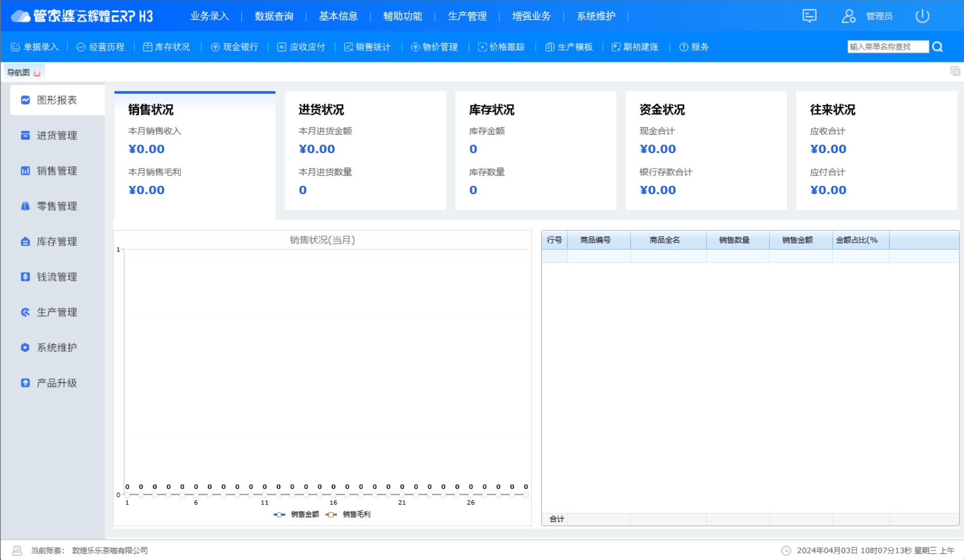Click the 银行存款合计 label
This screenshot has height=560, width=964.
click(666, 172)
